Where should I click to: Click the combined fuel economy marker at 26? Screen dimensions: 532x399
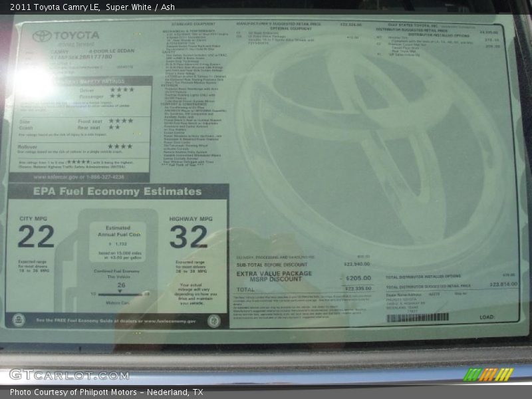click(x=120, y=291)
